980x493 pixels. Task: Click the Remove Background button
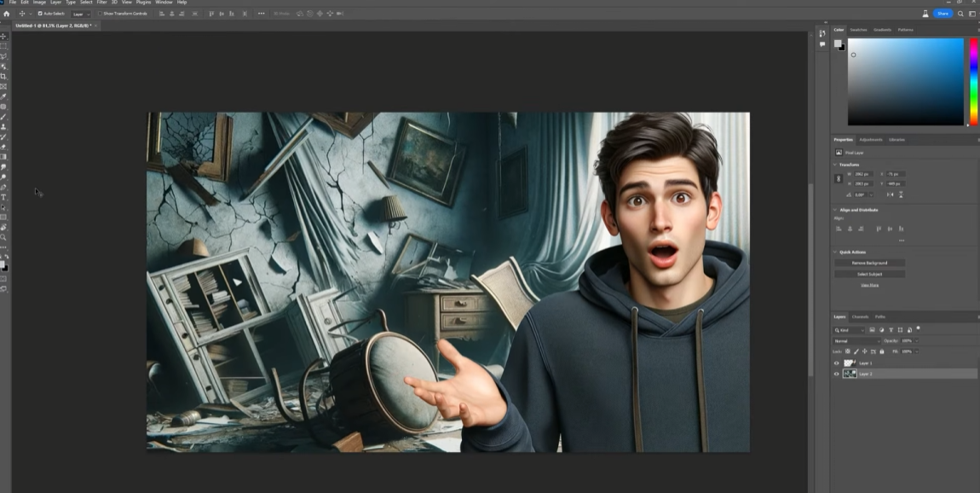869,263
